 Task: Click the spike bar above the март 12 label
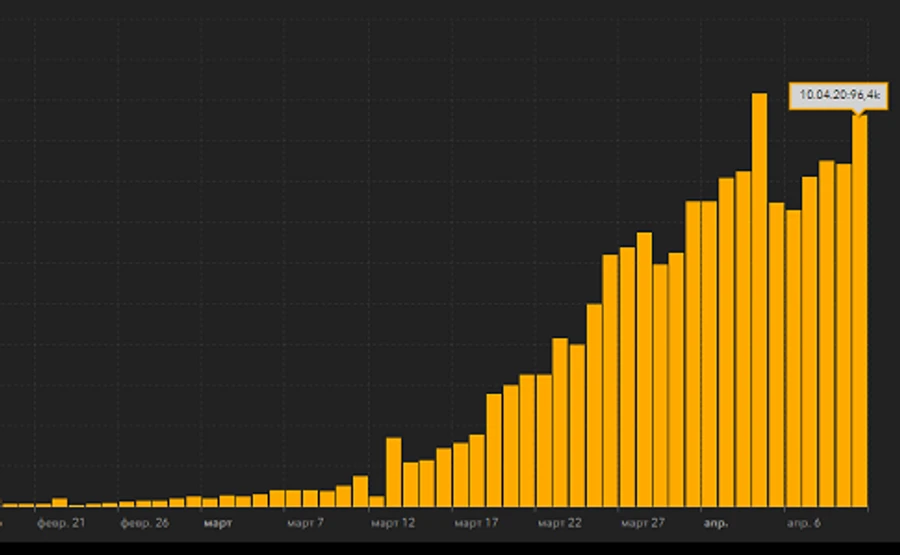(x=393, y=472)
